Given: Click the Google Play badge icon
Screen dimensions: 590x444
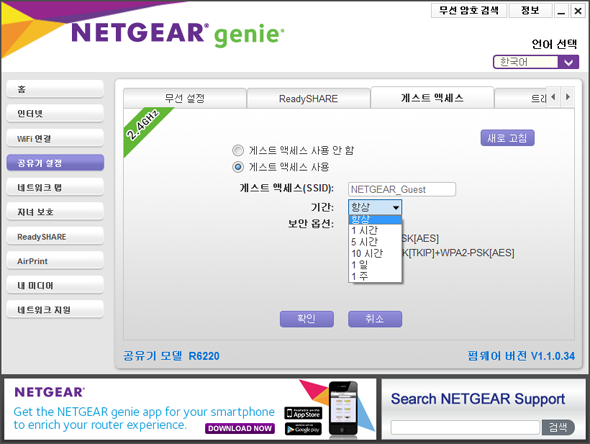Looking at the screenshot, I should tap(303, 429).
